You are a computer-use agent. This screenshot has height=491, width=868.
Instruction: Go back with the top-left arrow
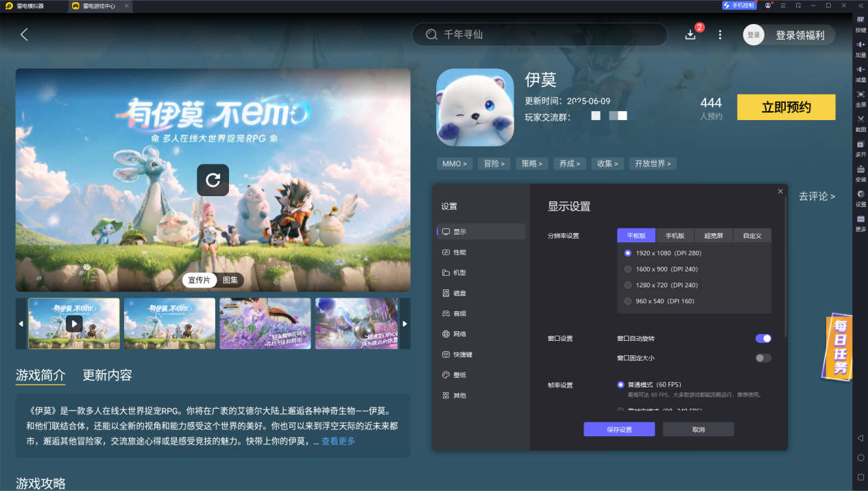pyautogui.click(x=24, y=34)
